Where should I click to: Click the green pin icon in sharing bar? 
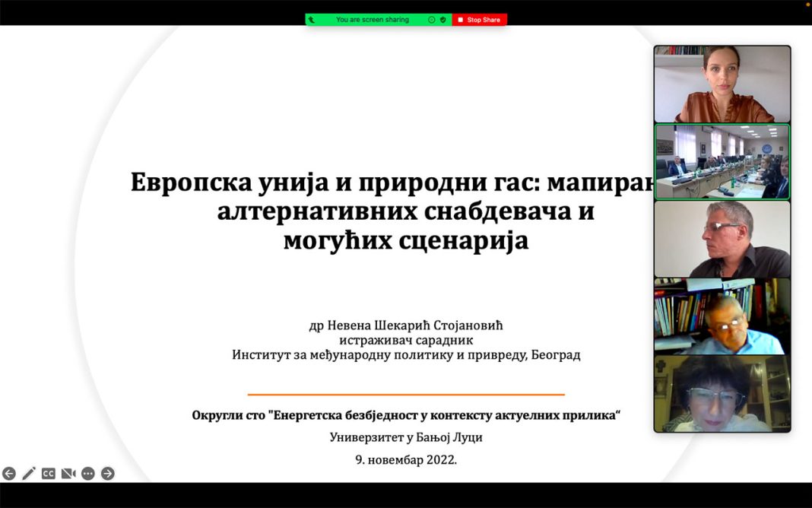pos(311,20)
